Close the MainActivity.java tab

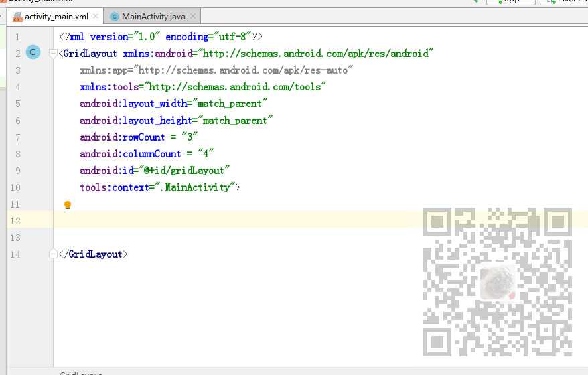tap(193, 17)
